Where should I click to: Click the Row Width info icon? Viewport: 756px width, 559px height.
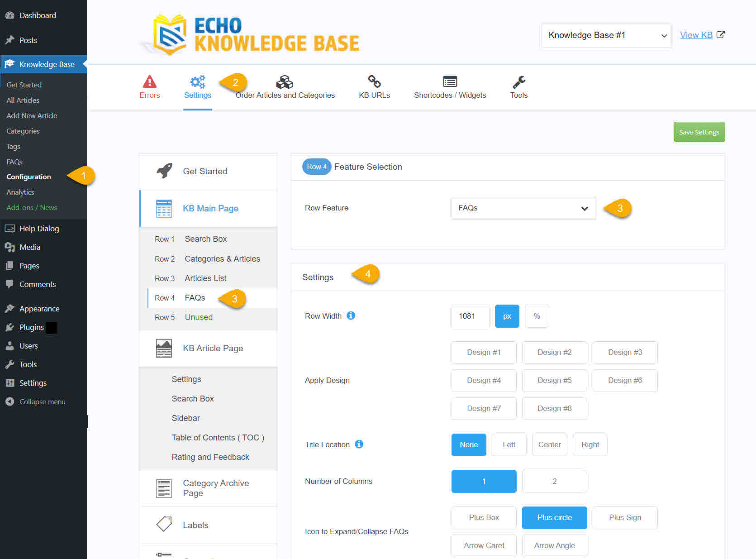351,315
